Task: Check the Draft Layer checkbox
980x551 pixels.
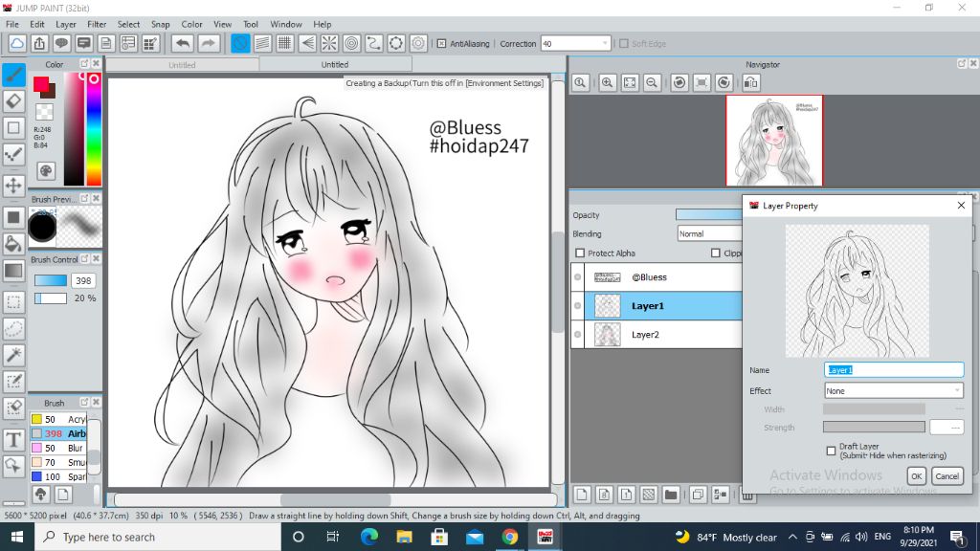Action: tap(831, 451)
